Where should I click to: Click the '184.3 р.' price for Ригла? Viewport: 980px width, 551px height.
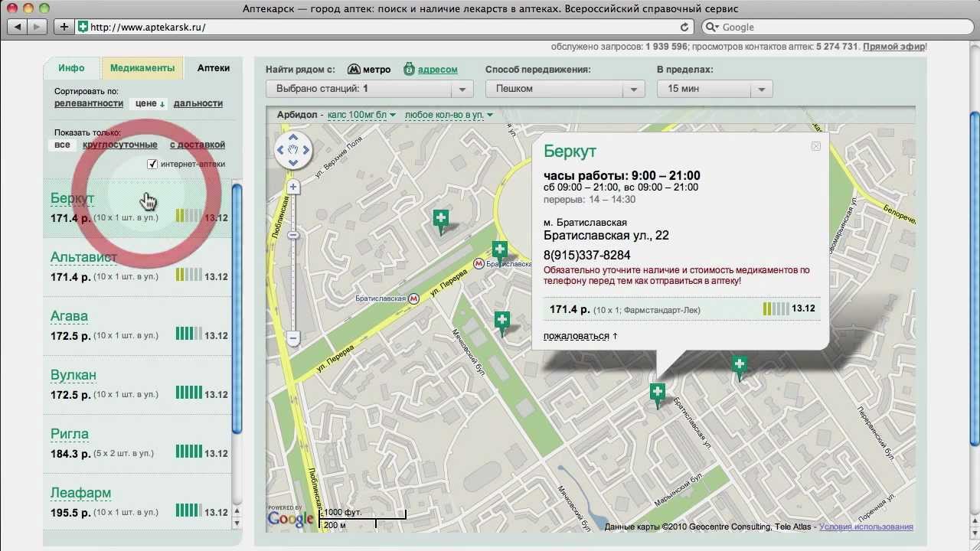pyautogui.click(x=70, y=454)
